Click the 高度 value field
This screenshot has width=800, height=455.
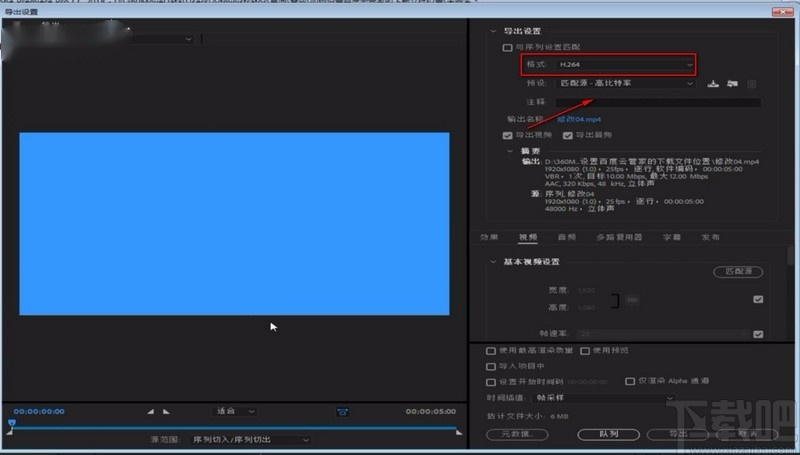[587, 308]
